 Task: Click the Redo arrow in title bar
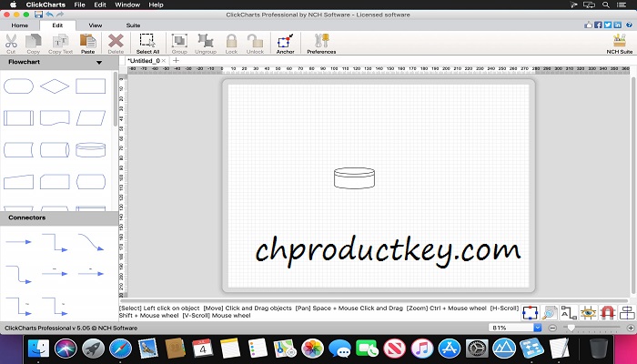point(60,15)
